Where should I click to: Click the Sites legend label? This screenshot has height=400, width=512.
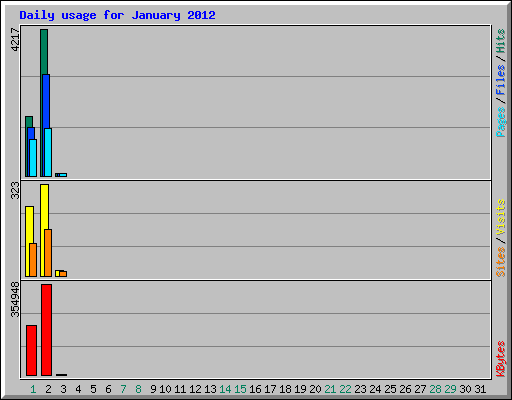pyautogui.click(x=500, y=262)
